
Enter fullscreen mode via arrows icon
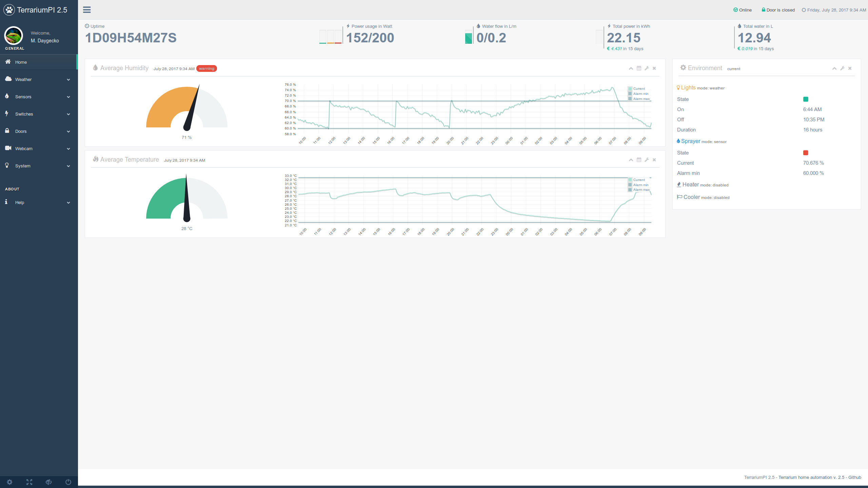click(x=29, y=482)
